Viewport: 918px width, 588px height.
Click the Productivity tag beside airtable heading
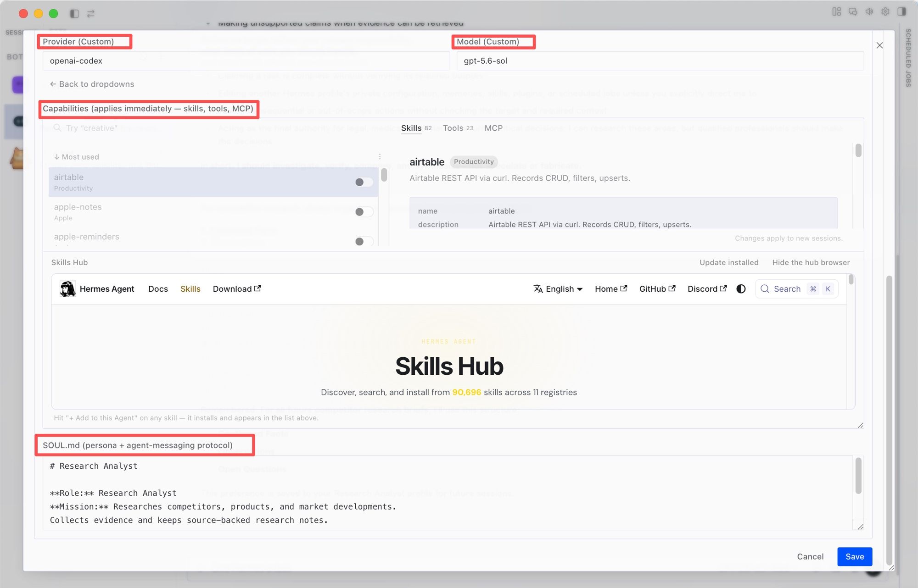(x=474, y=161)
